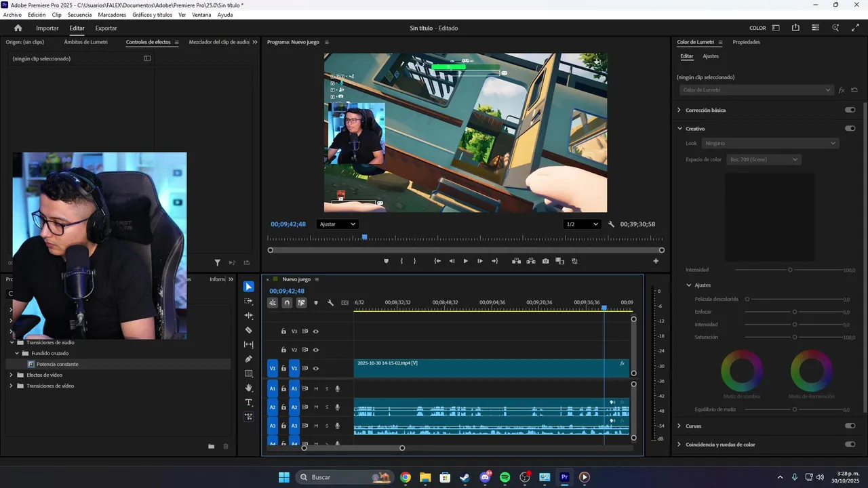Select the Track Select Forward tool

click(x=249, y=301)
